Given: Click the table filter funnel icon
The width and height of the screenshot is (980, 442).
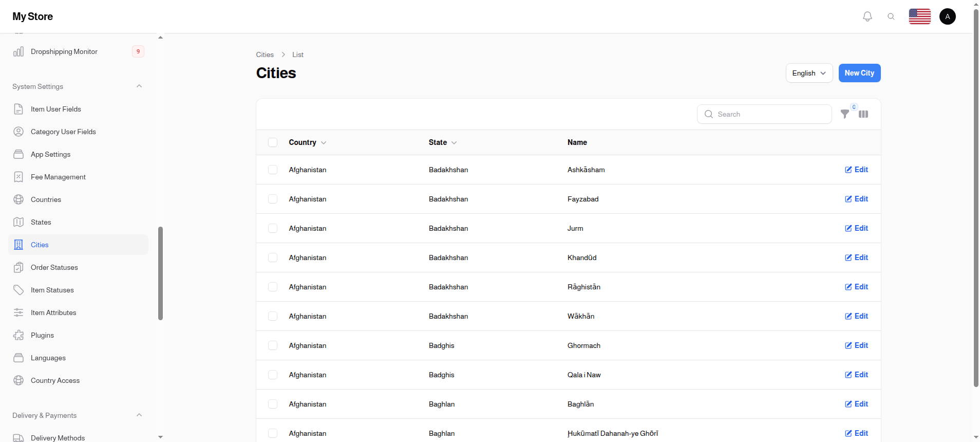Looking at the screenshot, I should click(845, 114).
